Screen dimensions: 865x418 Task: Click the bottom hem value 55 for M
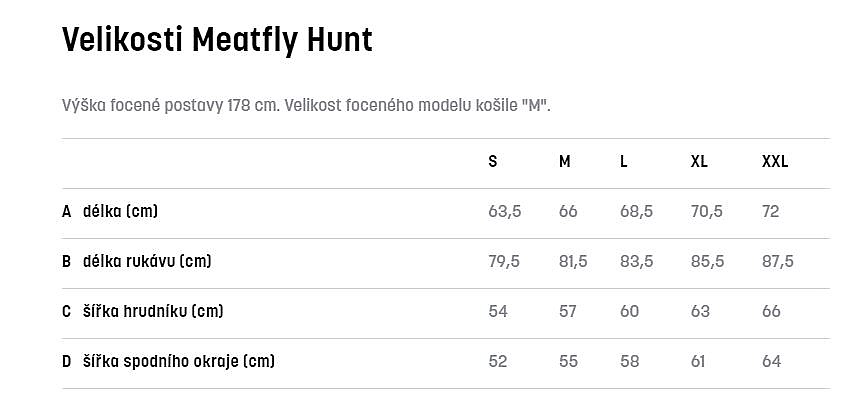[x=568, y=362]
